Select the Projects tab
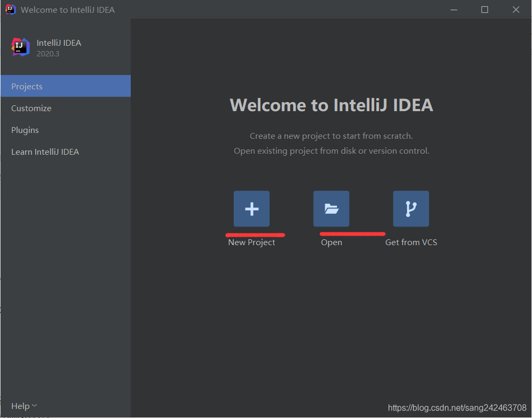This screenshot has height=418, width=532. 65,86
